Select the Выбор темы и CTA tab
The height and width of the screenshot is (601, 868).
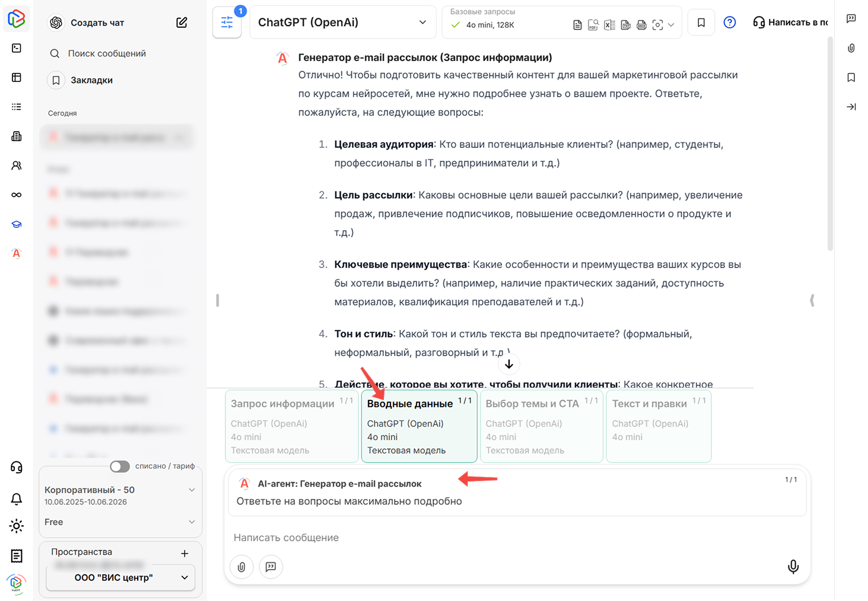point(541,426)
